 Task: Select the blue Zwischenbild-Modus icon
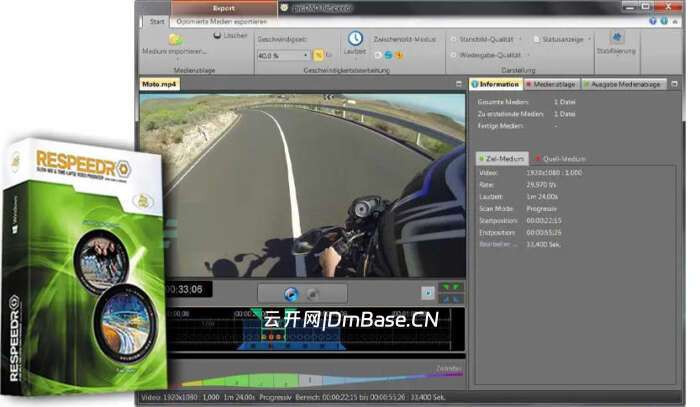388,55
